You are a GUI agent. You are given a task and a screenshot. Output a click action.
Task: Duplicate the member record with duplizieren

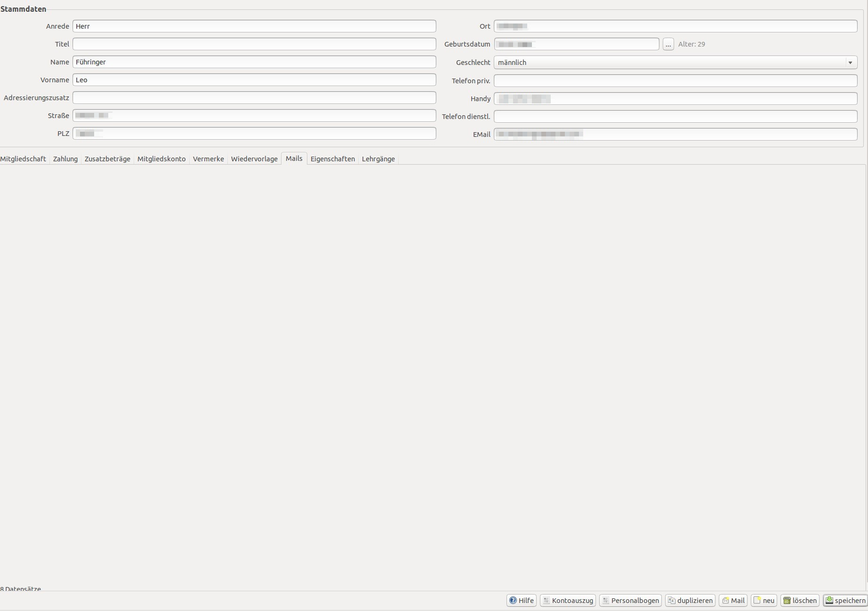tap(690, 601)
